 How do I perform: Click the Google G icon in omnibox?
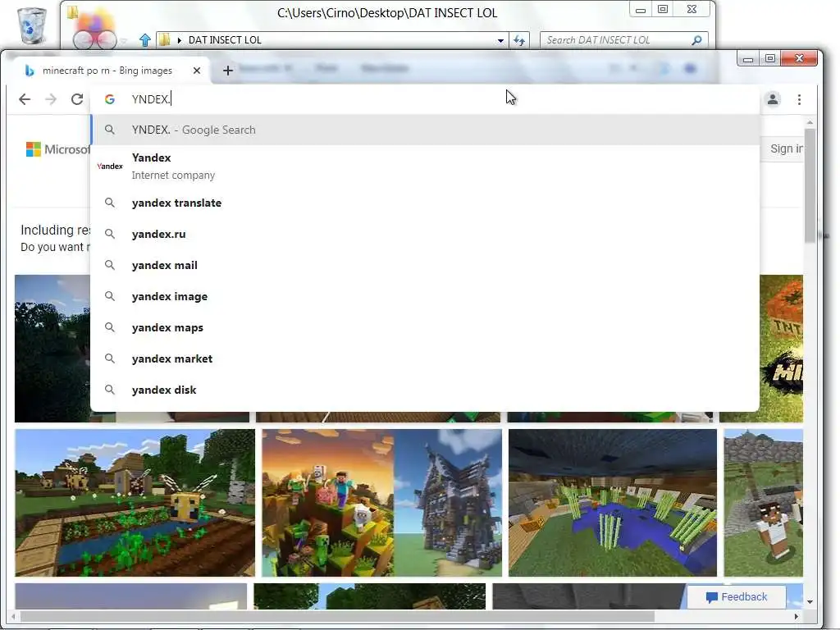tap(110, 99)
